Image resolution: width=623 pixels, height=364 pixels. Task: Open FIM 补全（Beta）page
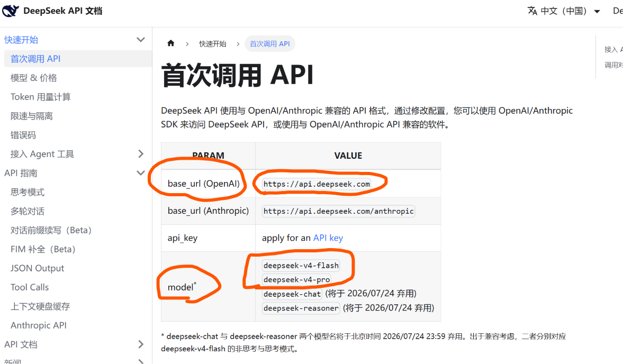pyautogui.click(x=43, y=249)
